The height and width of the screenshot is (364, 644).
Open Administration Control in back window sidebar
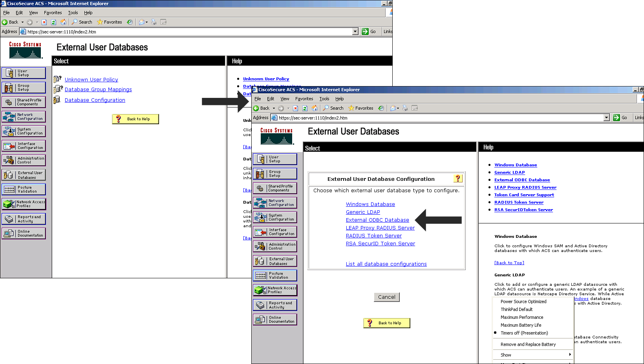pos(24,160)
